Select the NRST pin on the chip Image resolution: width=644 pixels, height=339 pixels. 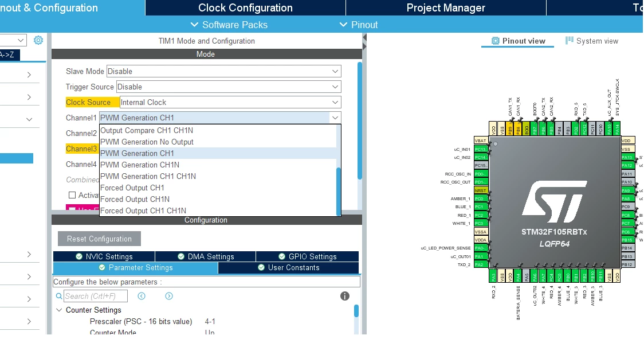point(481,190)
